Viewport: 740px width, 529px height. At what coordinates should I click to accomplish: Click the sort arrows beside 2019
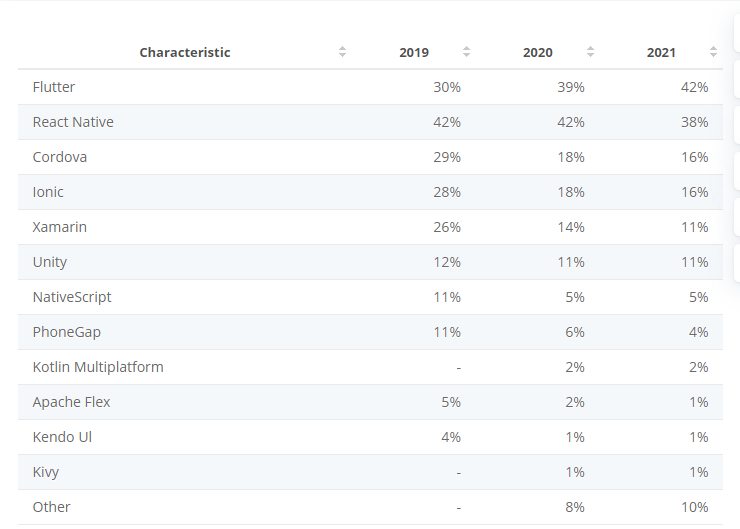pyautogui.click(x=466, y=52)
